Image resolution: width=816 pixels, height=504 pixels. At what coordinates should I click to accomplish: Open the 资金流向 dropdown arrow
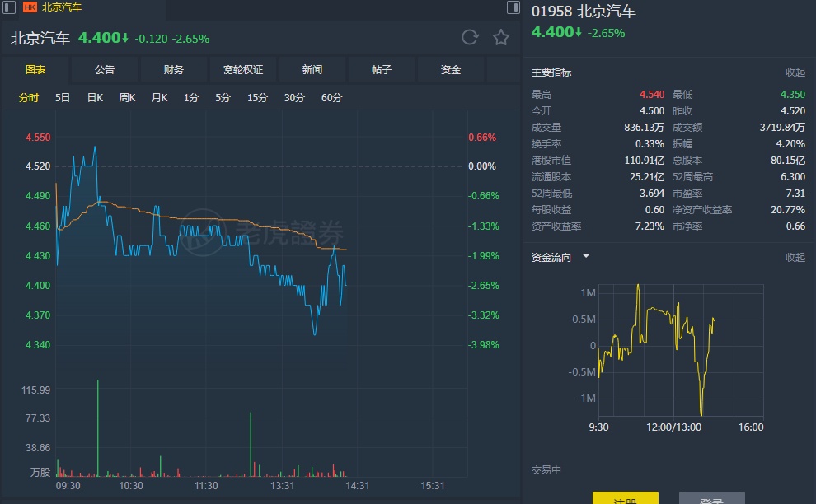coord(586,256)
